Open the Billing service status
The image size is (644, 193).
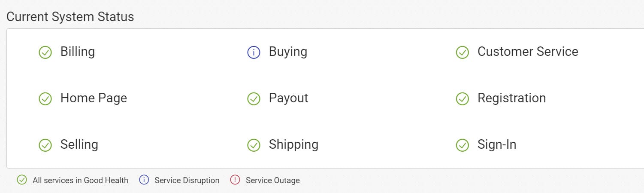coord(77,52)
